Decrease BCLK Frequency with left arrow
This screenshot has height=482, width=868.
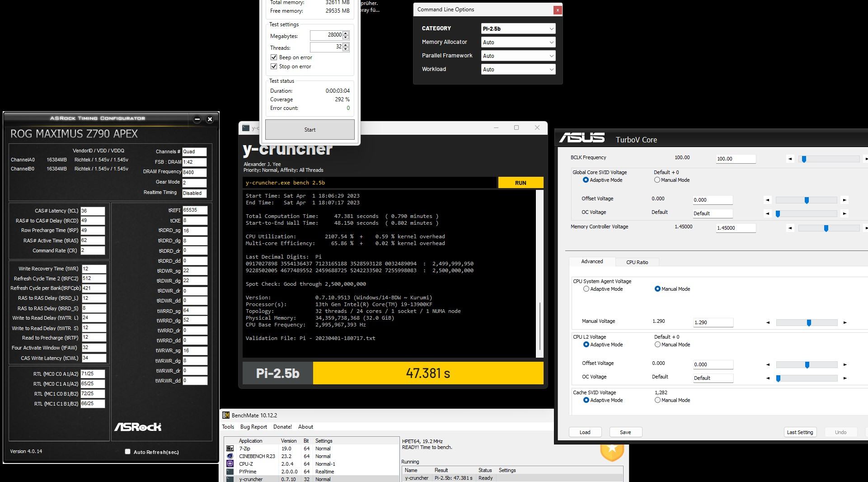tap(790, 159)
